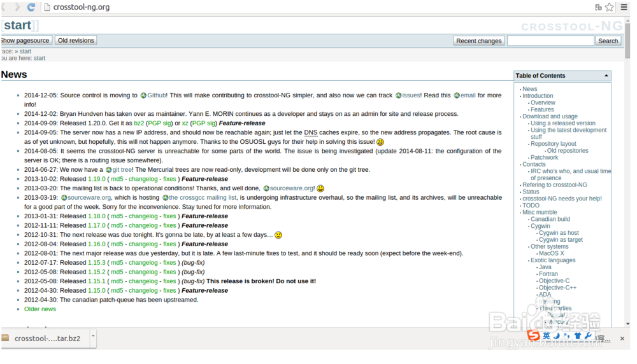
Task: Go to Old repositories entry
Action: (568, 151)
